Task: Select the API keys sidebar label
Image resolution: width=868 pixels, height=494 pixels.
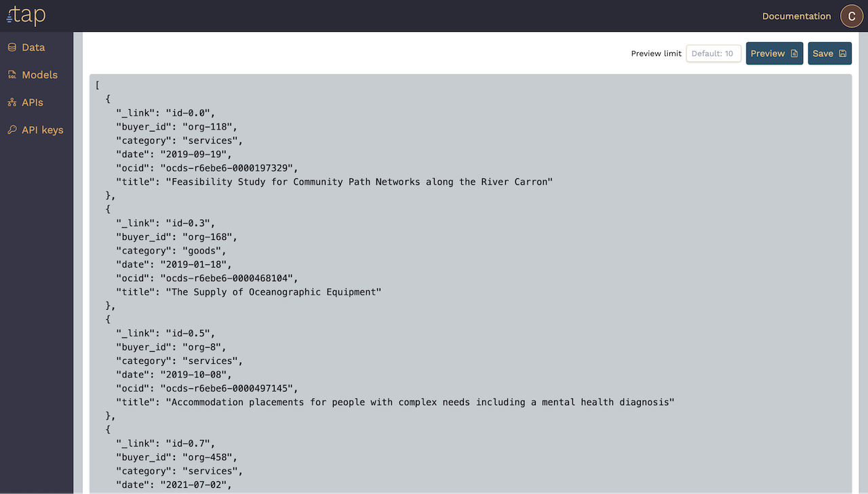Action: point(42,130)
